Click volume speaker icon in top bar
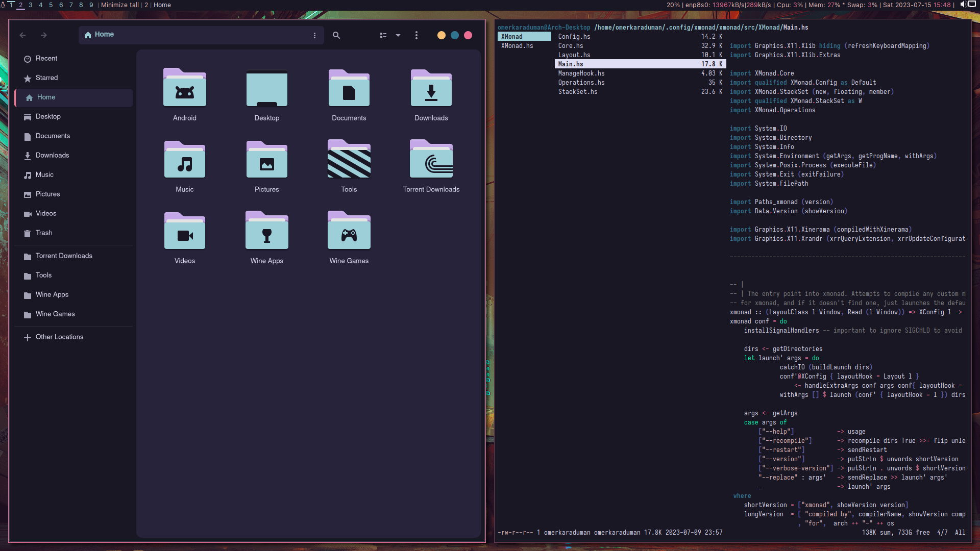This screenshot has width=980, height=551. point(963,5)
